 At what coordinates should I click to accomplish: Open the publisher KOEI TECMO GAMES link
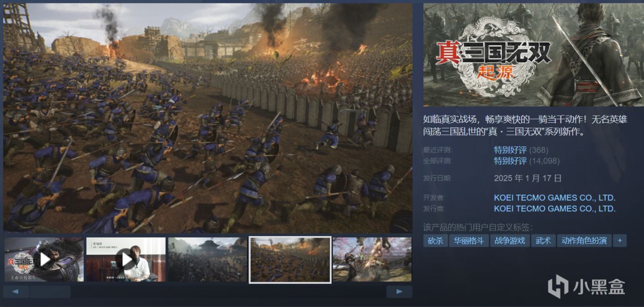pyautogui.click(x=554, y=208)
